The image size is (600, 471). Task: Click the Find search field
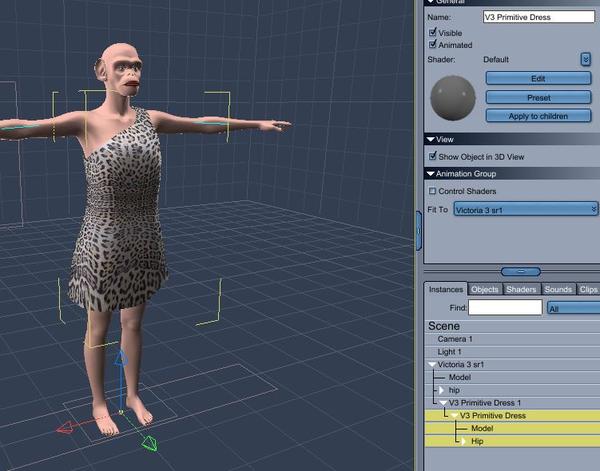coord(505,308)
